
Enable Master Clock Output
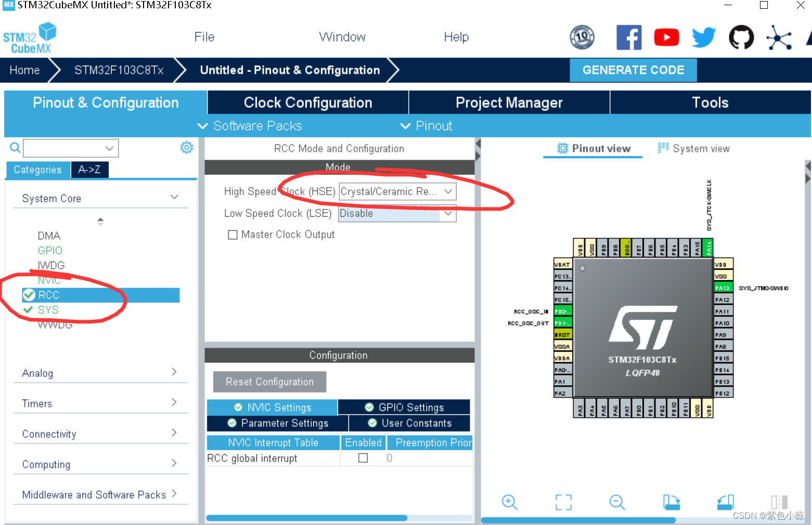coord(233,234)
